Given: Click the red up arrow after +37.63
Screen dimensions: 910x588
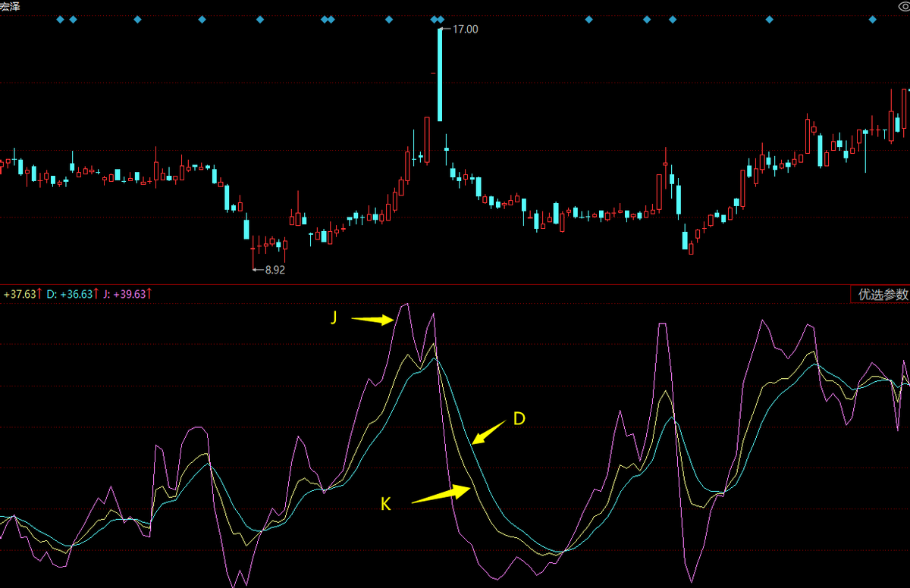Looking at the screenshot, I should [39, 294].
